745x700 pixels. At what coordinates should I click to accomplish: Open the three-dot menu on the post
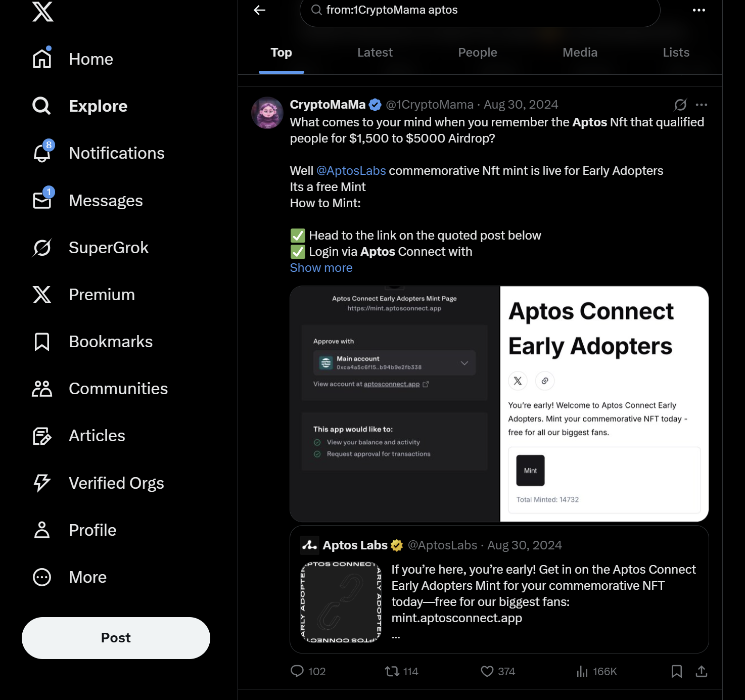(702, 105)
